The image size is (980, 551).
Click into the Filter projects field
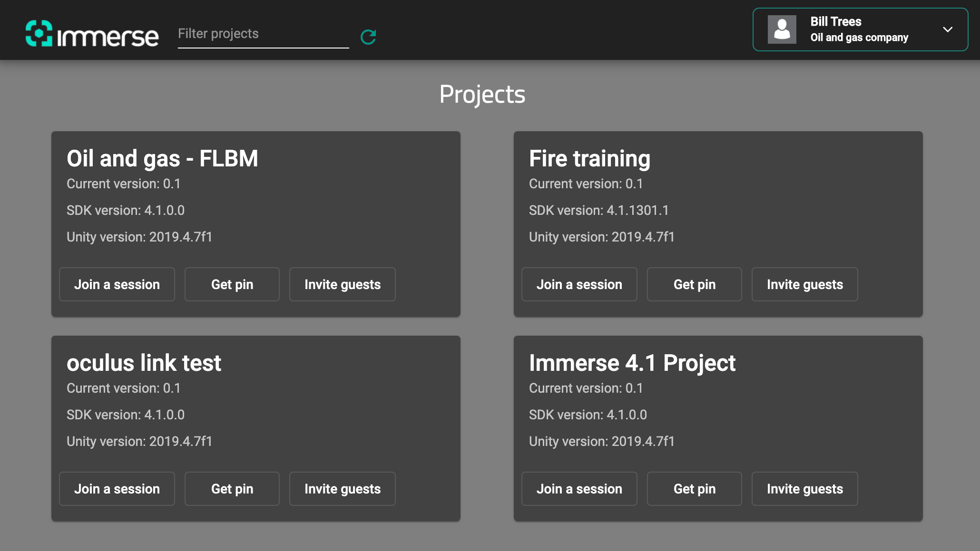(x=263, y=34)
